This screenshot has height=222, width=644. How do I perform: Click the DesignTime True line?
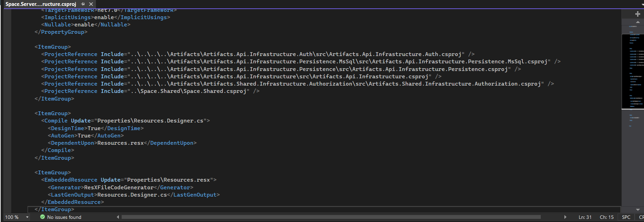pyautogui.click(x=96, y=128)
